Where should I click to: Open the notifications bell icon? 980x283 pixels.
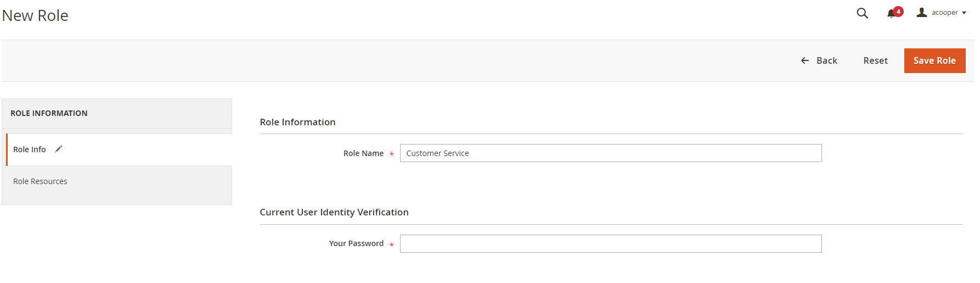pyautogui.click(x=891, y=14)
